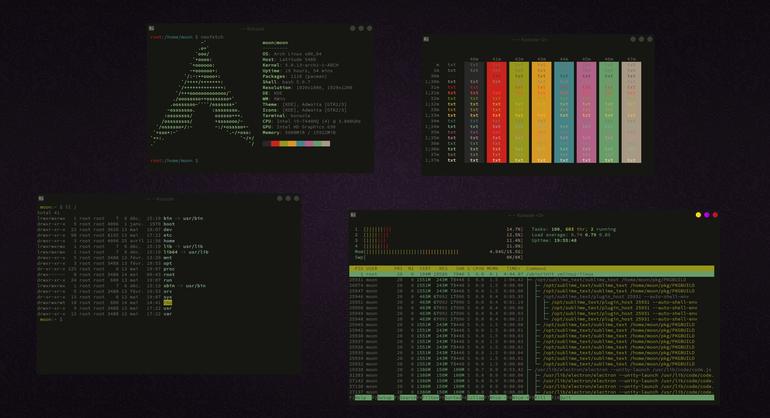Open the htop terminal's window menu icon
This screenshot has height=418, width=770.
tap(353, 215)
